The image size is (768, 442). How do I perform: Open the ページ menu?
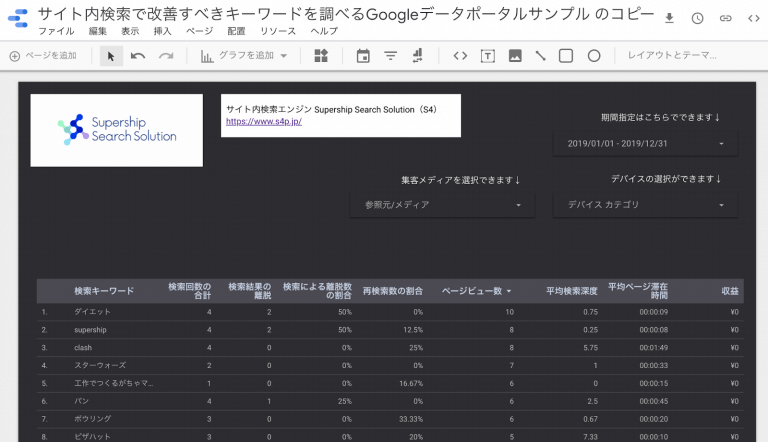click(199, 31)
